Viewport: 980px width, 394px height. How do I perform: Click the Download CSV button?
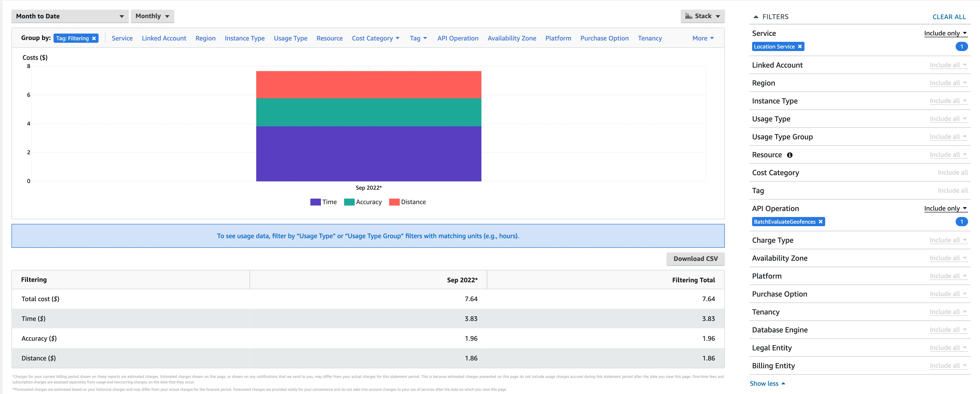tap(695, 258)
